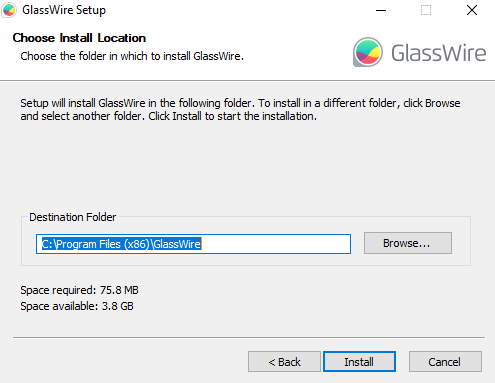Screen dimensions: 495x383
Task: Cancel the GlassWire setup
Action: click(445, 361)
